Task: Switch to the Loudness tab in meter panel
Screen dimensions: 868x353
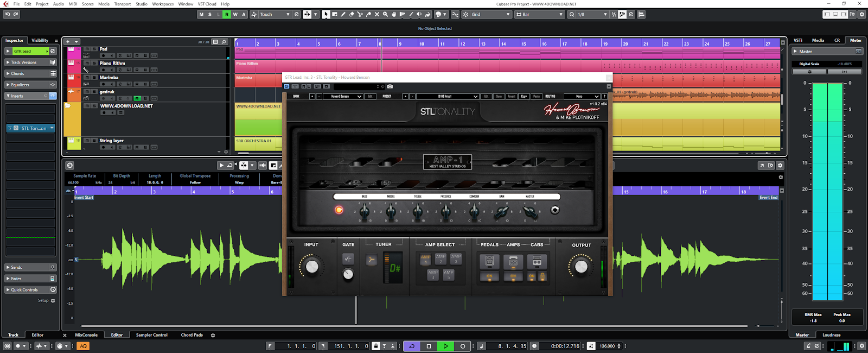Action: click(832, 335)
